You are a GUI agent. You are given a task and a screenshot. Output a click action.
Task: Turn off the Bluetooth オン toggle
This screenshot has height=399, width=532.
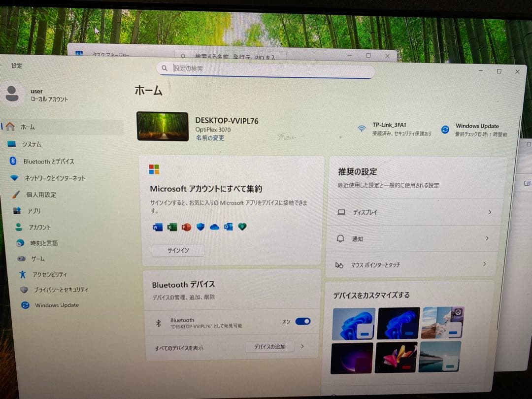click(302, 321)
